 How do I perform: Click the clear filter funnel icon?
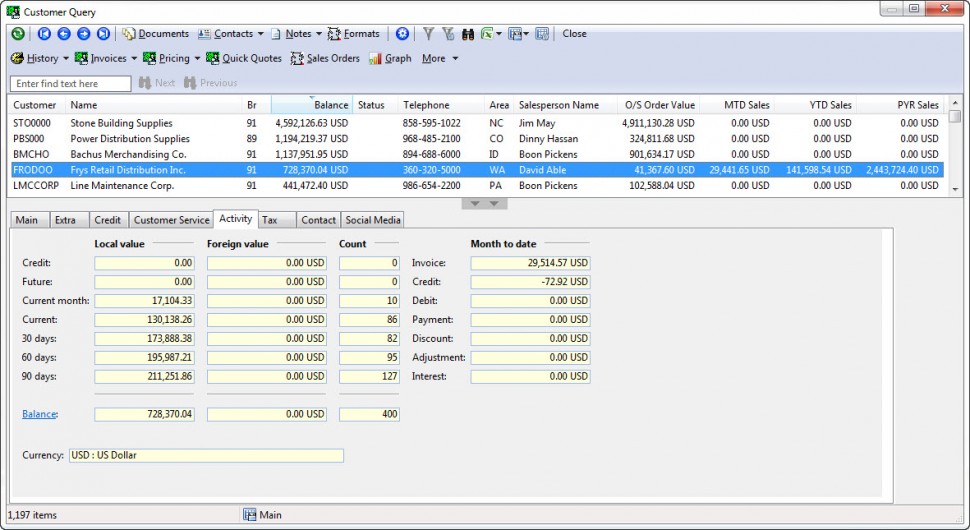click(x=448, y=34)
